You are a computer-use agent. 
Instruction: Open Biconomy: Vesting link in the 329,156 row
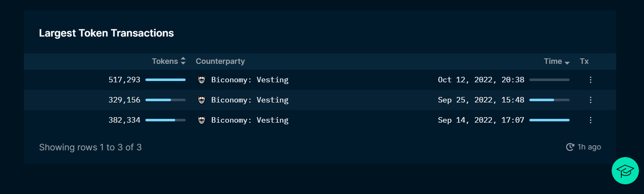pyautogui.click(x=250, y=100)
